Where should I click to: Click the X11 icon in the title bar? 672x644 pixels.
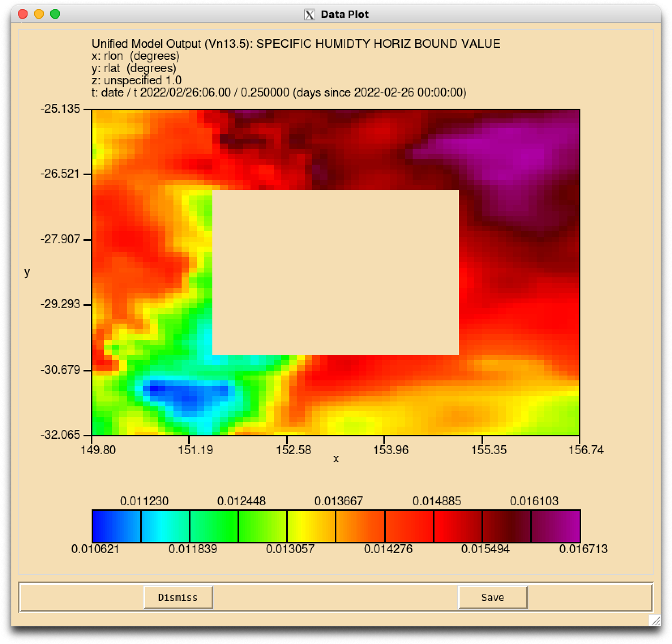[x=309, y=15]
